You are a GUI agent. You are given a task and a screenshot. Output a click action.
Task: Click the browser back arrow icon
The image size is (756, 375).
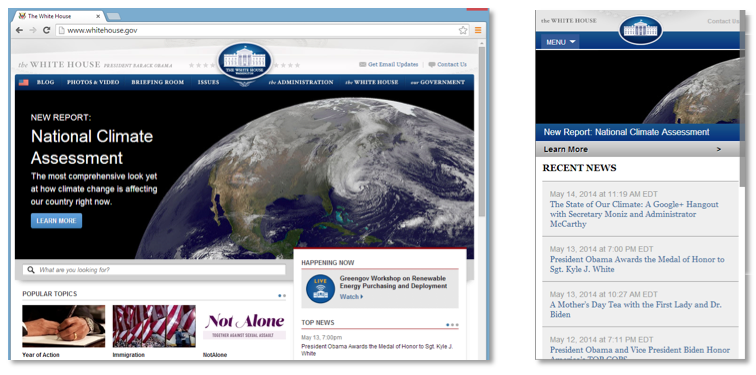pos(19,30)
